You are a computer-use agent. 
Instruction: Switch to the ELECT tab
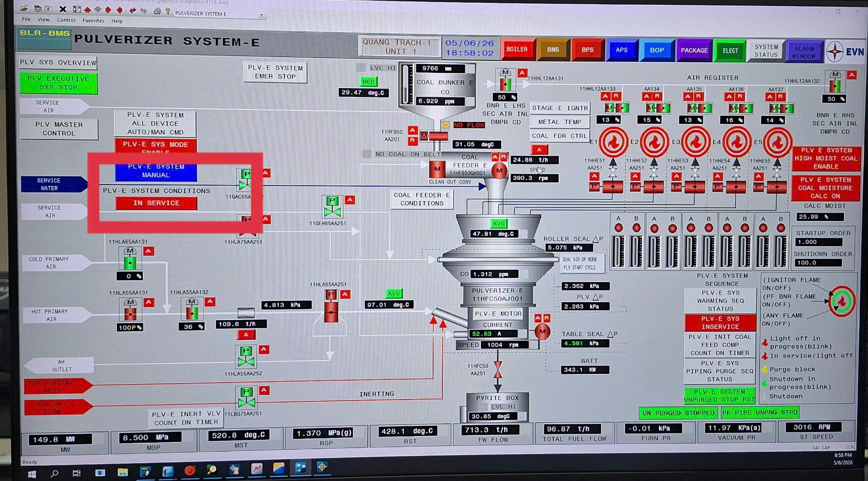pyautogui.click(x=730, y=50)
